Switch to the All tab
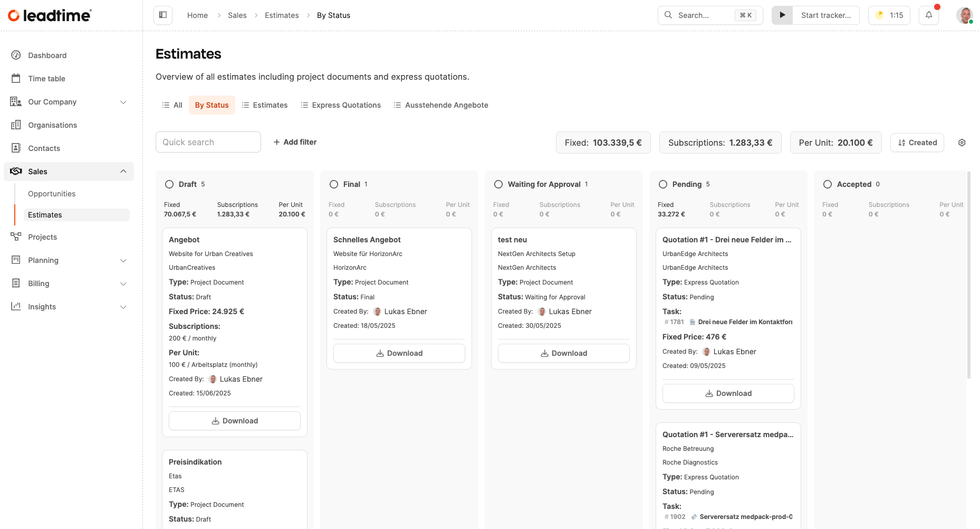The image size is (980, 529). coord(172,105)
